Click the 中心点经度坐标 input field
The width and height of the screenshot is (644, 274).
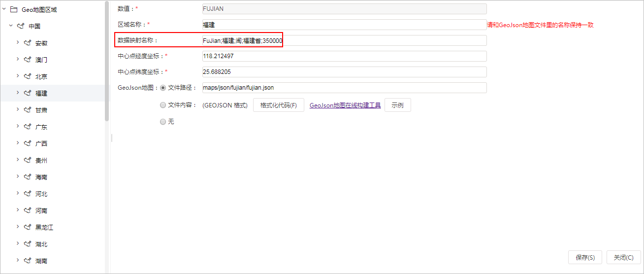[x=344, y=56]
